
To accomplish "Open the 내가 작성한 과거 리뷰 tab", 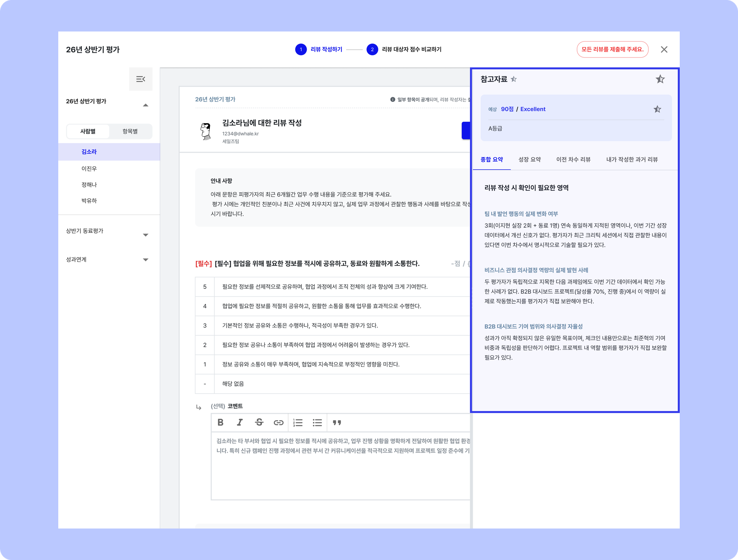I will [632, 159].
